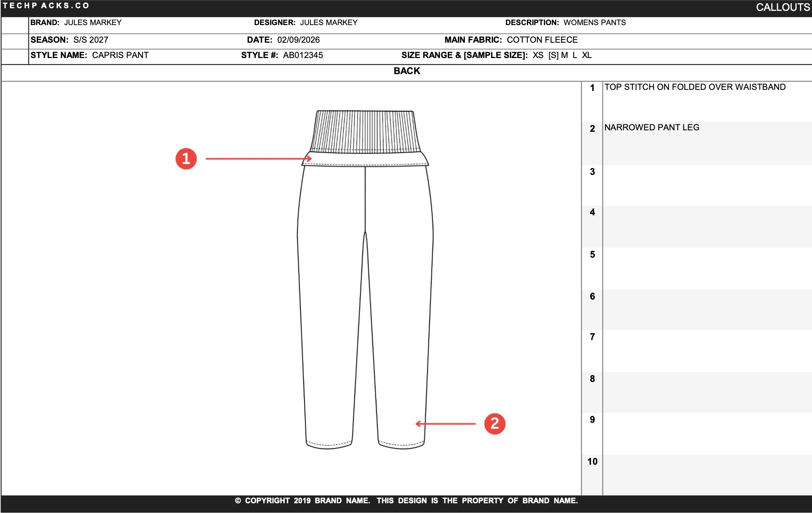Click callout text NARROWED PANT LEG
Viewport: 812px width, 513px height.
coord(652,127)
